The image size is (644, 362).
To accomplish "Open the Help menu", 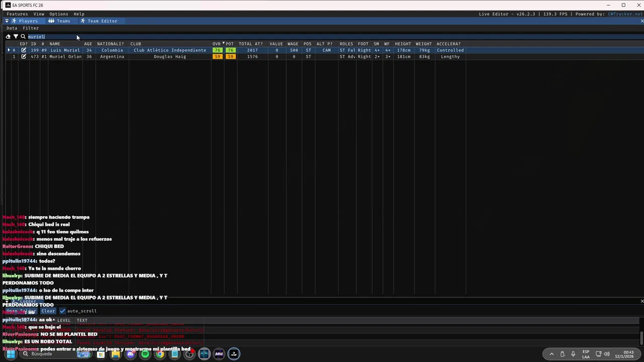I will (x=79, y=14).
